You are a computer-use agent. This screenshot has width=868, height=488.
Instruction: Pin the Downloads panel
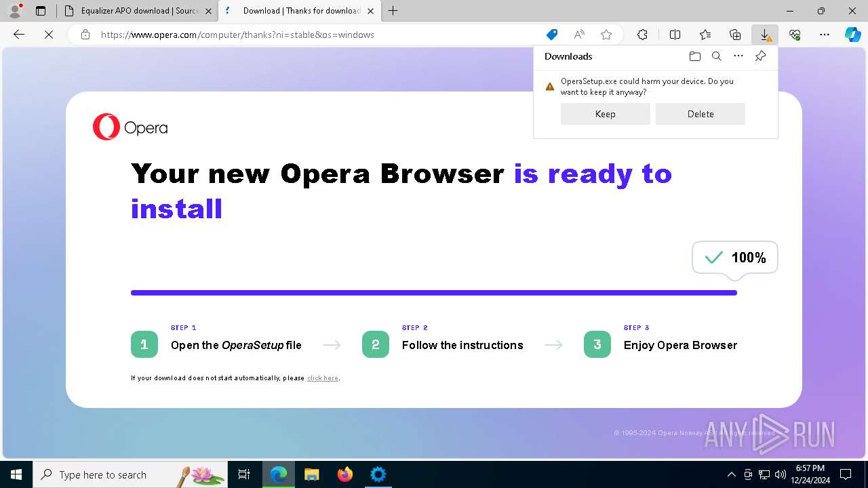coord(760,56)
